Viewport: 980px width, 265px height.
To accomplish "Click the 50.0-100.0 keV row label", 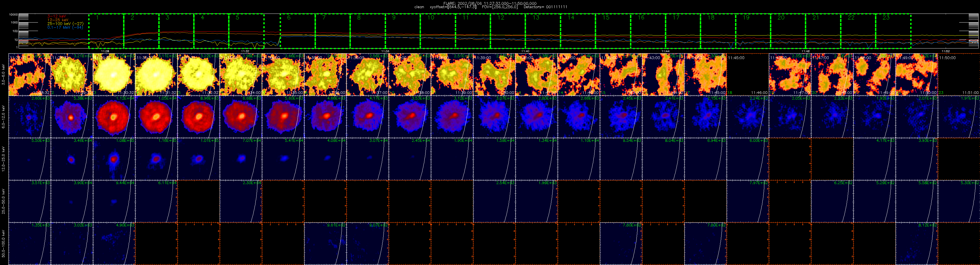I will tap(4, 244).
